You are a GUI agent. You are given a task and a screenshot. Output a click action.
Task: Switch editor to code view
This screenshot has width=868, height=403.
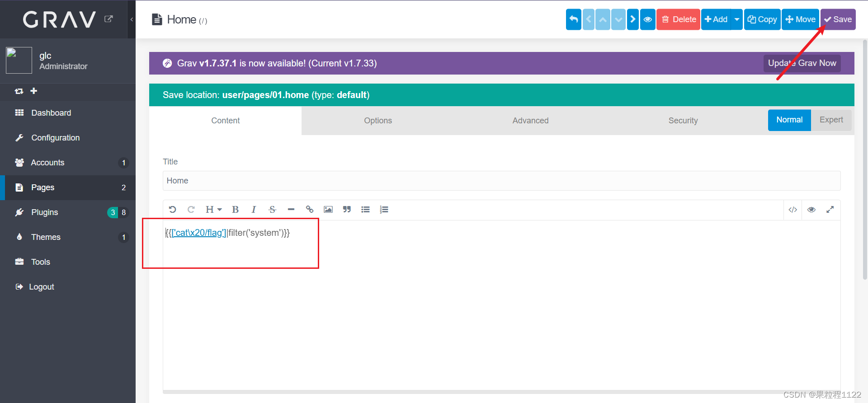point(793,210)
